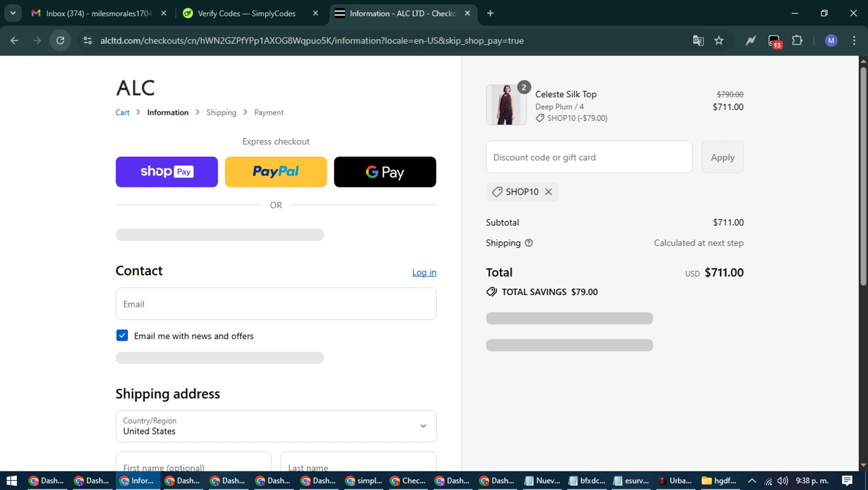The image size is (868, 490).
Task: Click the vertical page scrollbar thumb
Action: click(x=863, y=176)
